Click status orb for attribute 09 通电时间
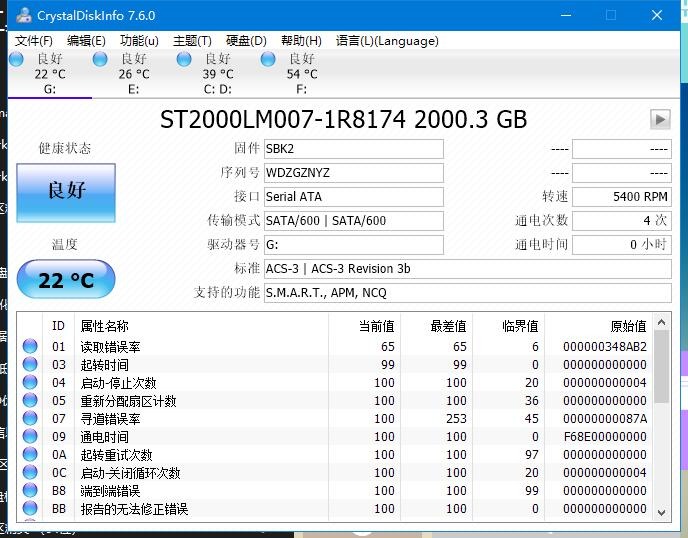This screenshot has height=538, width=688. click(30, 436)
